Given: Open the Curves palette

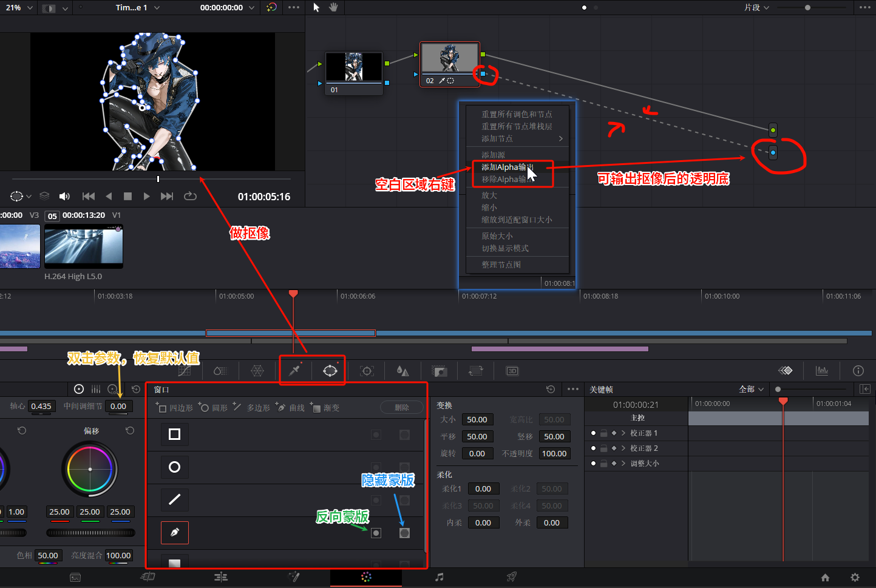Looking at the screenshot, I should (x=185, y=371).
